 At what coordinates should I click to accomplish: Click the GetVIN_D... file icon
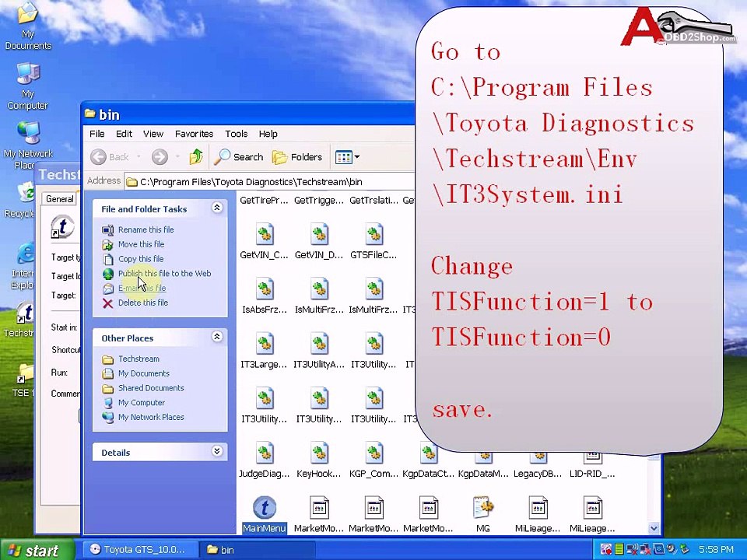[319, 235]
